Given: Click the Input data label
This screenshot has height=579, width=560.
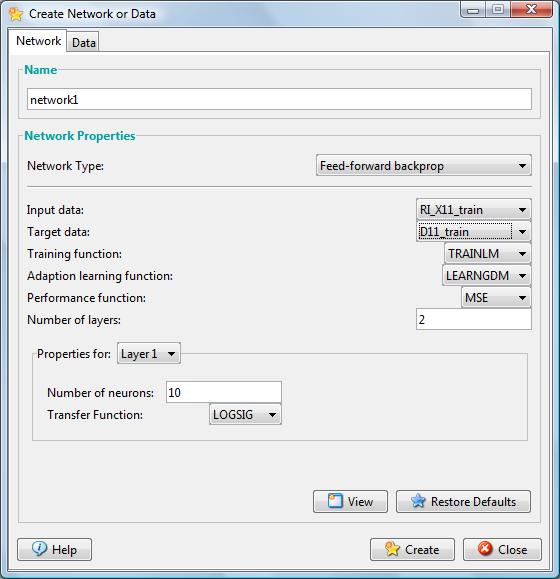Looking at the screenshot, I should coord(55,210).
